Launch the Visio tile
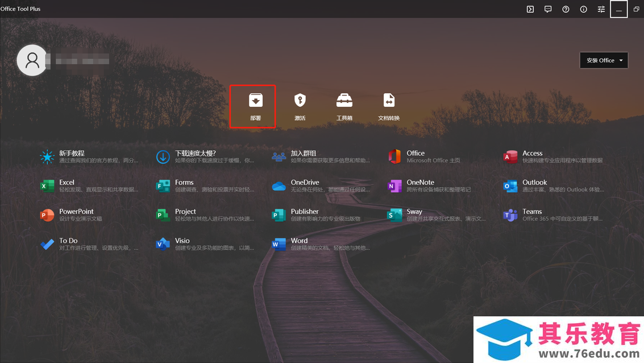This screenshot has width=644, height=363. click(205, 244)
